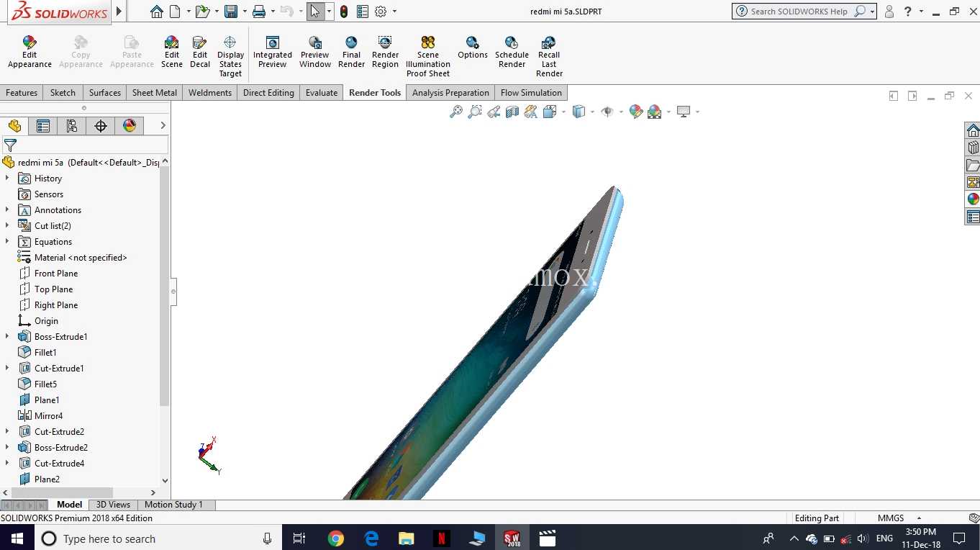Image resolution: width=980 pixels, height=550 pixels.
Task: Open the Edit Appearance tool
Action: click(x=30, y=52)
